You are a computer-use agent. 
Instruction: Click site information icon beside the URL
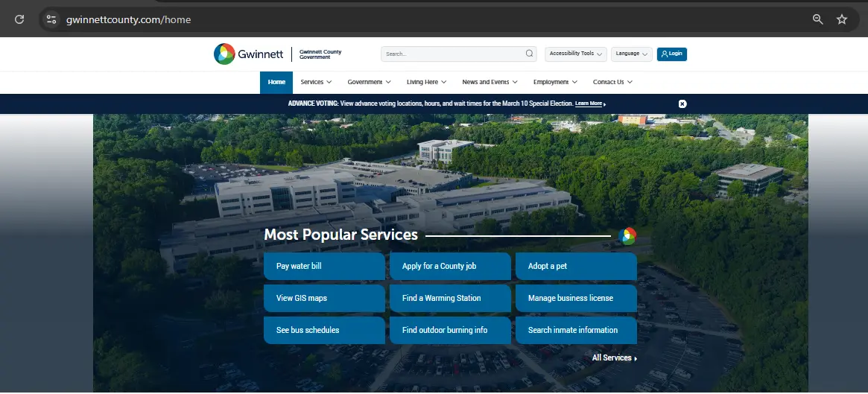pyautogui.click(x=51, y=19)
